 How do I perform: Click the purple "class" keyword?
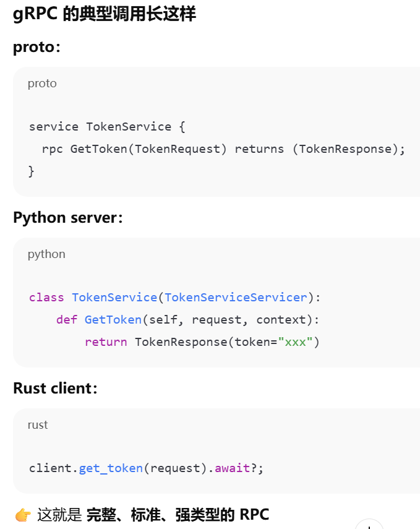[x=46, y=297]
